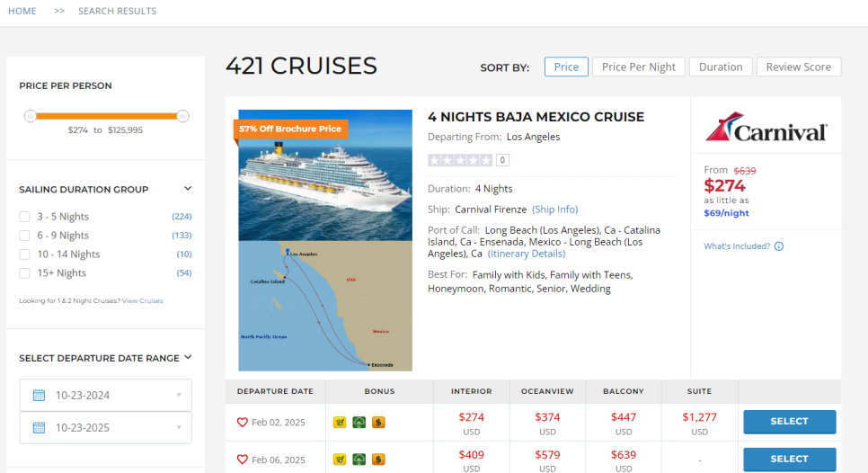Viewport: 868px width, 473px height.
Task: Favorite the Feb 02, 2025 sailing heart icon
Action: click(x=242, y=422)
